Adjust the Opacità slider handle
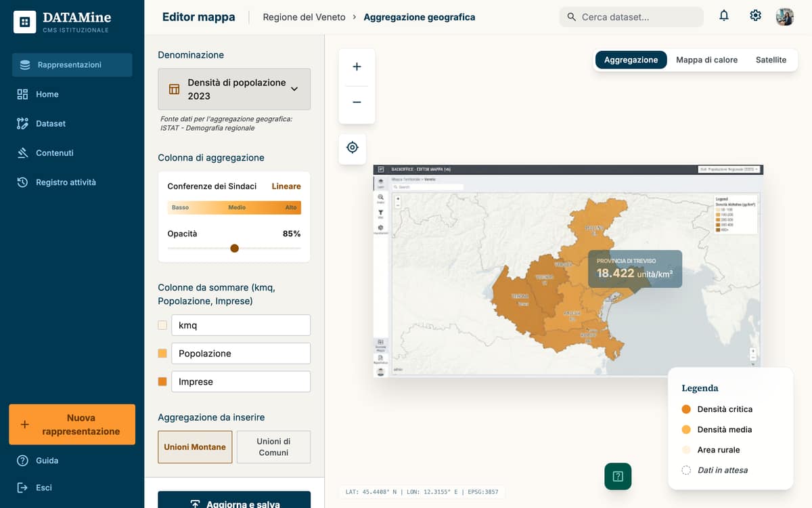Image resolution: width=812 pixels, height=508 pixels. point(234,249)
